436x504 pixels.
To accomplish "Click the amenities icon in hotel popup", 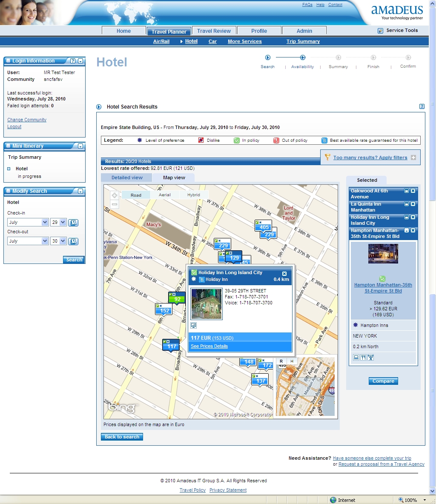I will tap(194, 325).
